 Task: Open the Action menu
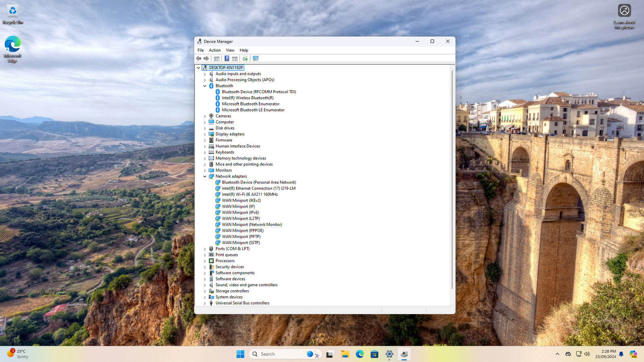[x=215, y=50]
